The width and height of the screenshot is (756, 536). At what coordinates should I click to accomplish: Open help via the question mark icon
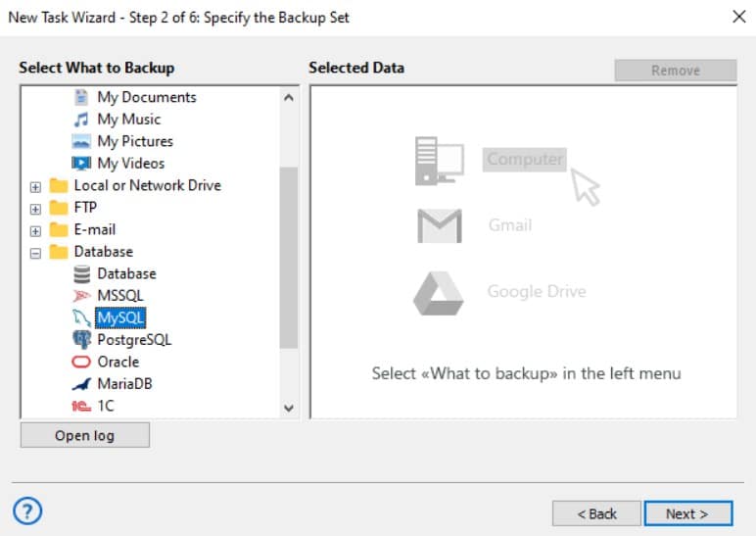(27, 511)
